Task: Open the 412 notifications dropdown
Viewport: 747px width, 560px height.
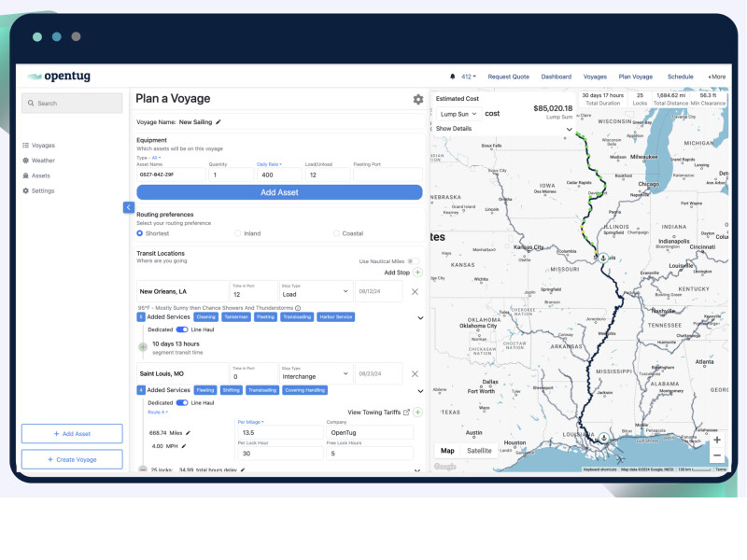Action: (x=469, y=77)
